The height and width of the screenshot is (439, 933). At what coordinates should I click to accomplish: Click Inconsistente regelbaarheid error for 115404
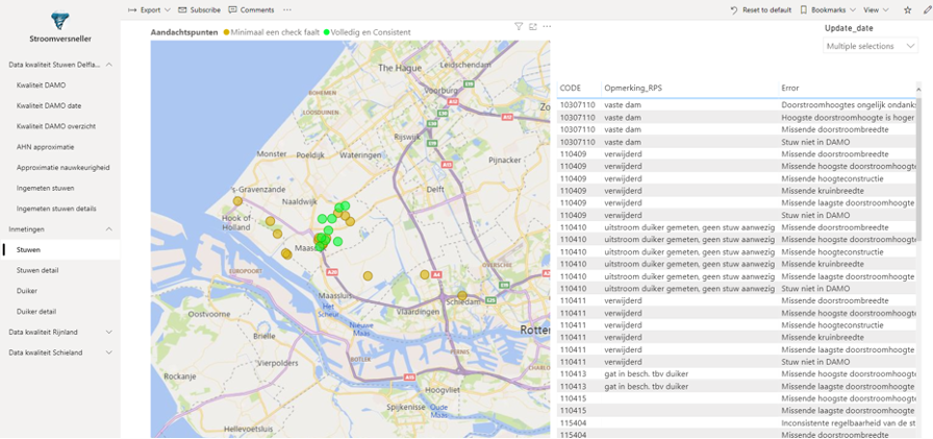pyautogui.click(x=848, y=423)
